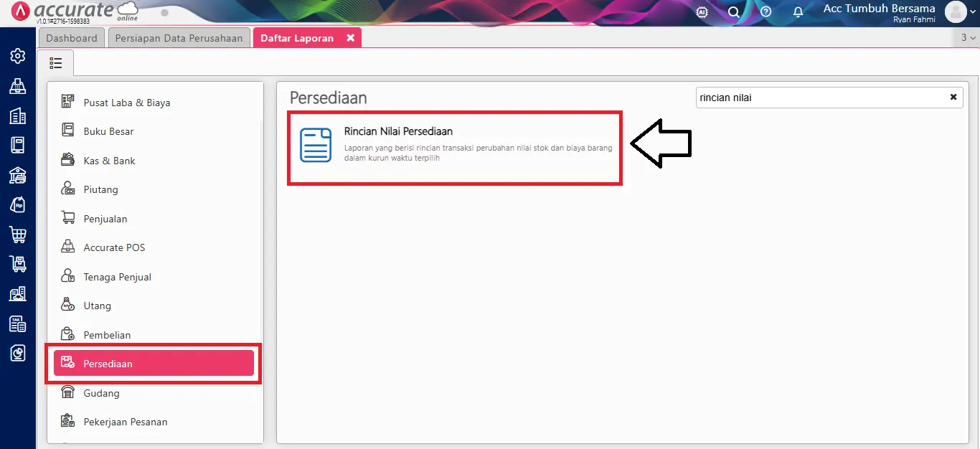The height and width of the screenshot is (449, 980).
Task: Click the Persediaan heading text
Action: pos(328,98)
